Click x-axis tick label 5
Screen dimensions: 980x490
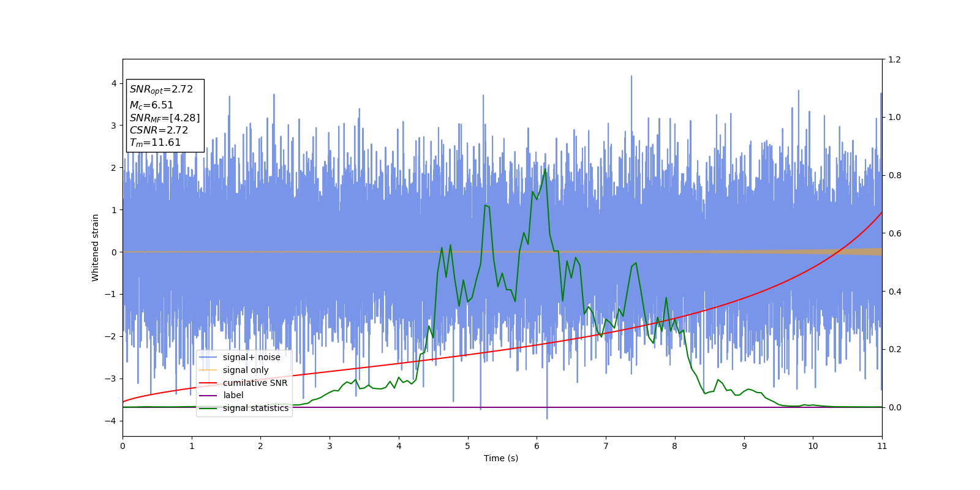click(x=468, y=446)
